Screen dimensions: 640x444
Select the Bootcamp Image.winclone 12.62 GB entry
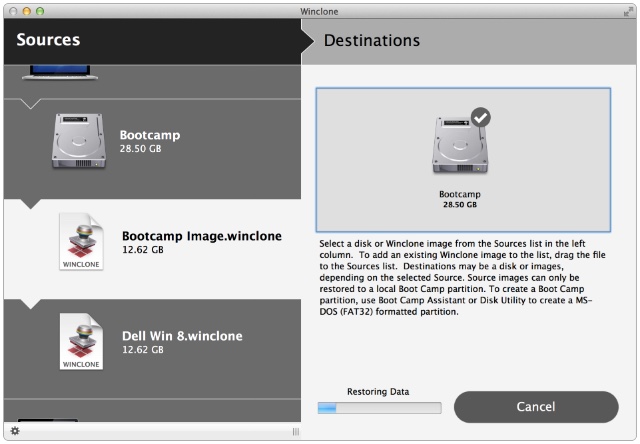pyautogui.click(x=201, y=243)
